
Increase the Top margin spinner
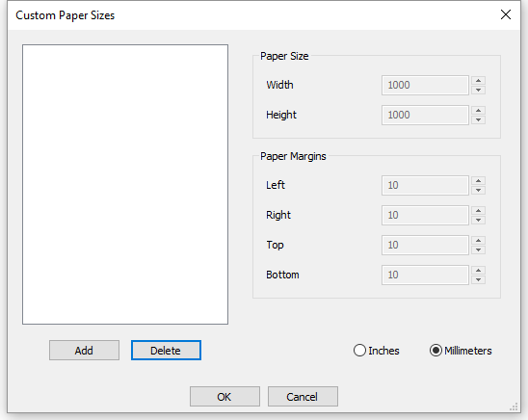(478, 240)
